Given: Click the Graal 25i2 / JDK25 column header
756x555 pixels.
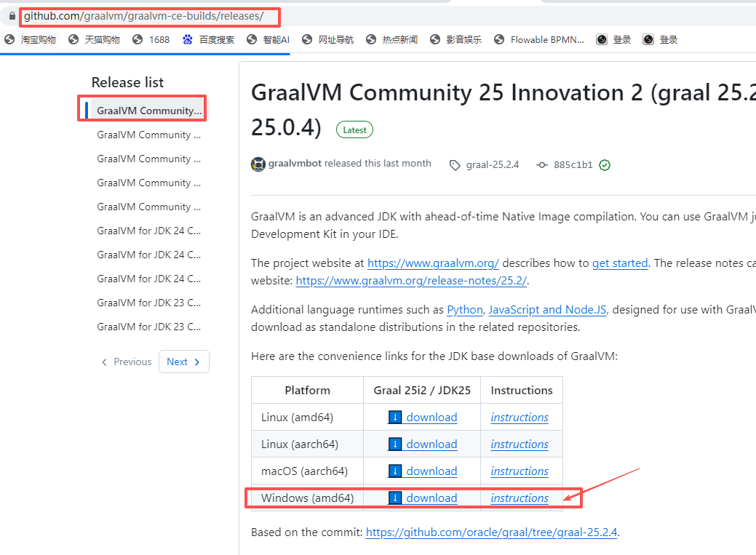Looking at the screenshot, I should [x=422, y=390].
